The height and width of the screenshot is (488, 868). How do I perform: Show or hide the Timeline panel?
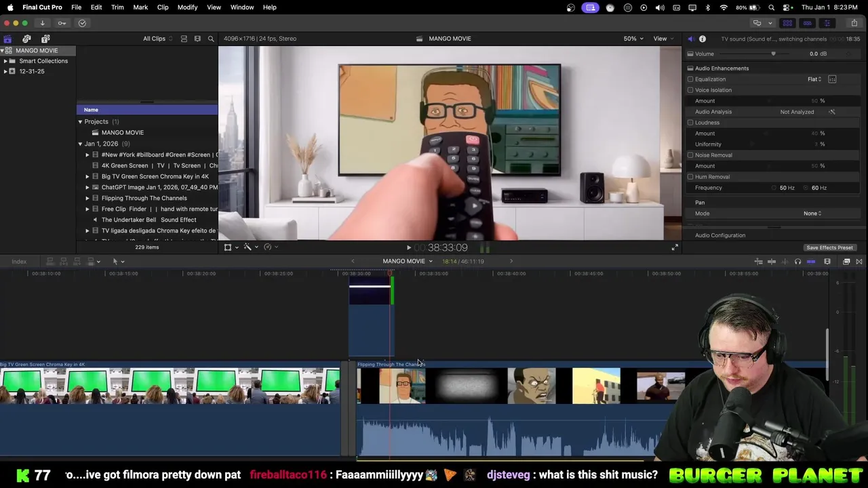(x=807, y=23)
